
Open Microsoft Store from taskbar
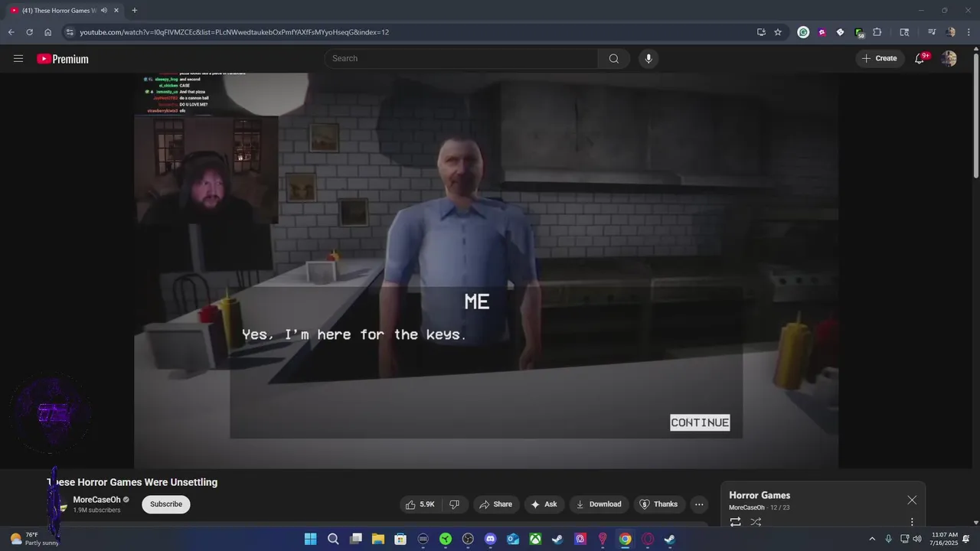click(400, 539)
